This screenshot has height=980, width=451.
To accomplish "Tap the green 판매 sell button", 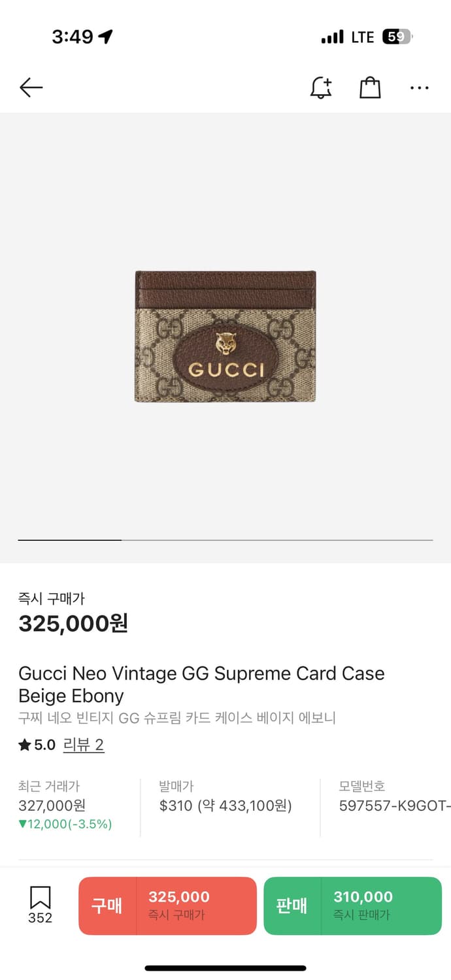I will coord(353,906).
